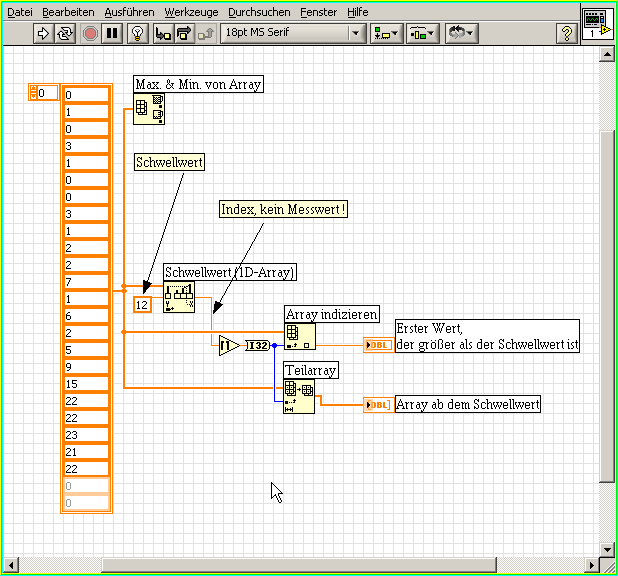Click the 'Schwellwert (1D-Array)' label
This screenshot has width=618, height=576.
(230, 272)
